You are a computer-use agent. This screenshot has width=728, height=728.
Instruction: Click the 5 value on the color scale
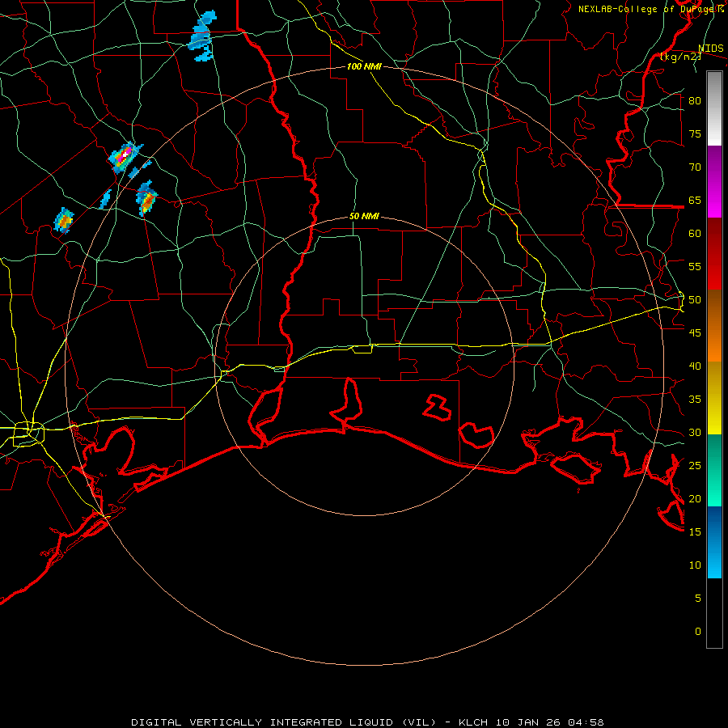tap(698, 599)
